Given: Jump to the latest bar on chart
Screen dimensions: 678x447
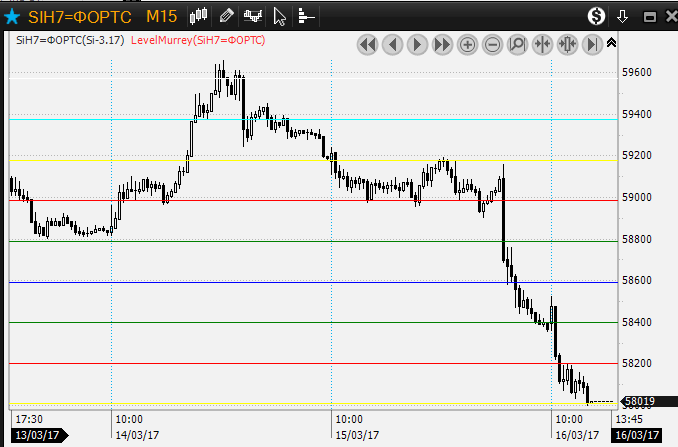Looking at the screenshot, I should pyautogui.click(x=592, y=44).
